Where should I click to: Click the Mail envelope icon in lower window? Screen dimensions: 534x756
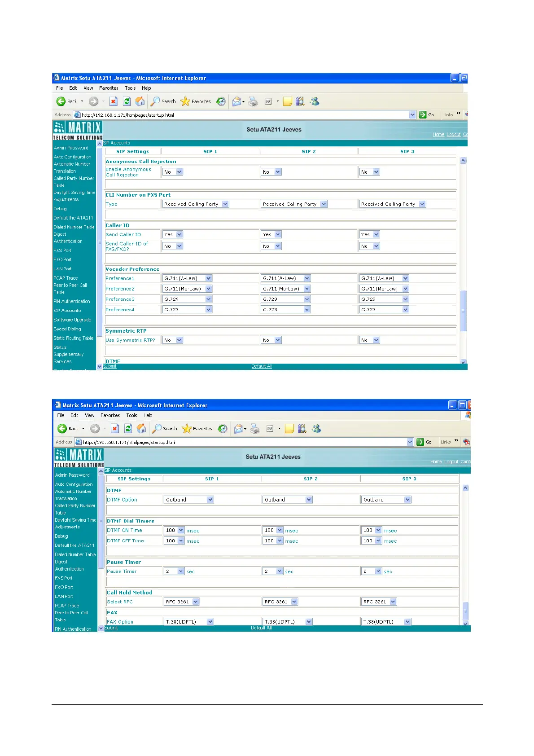point(238,429)
